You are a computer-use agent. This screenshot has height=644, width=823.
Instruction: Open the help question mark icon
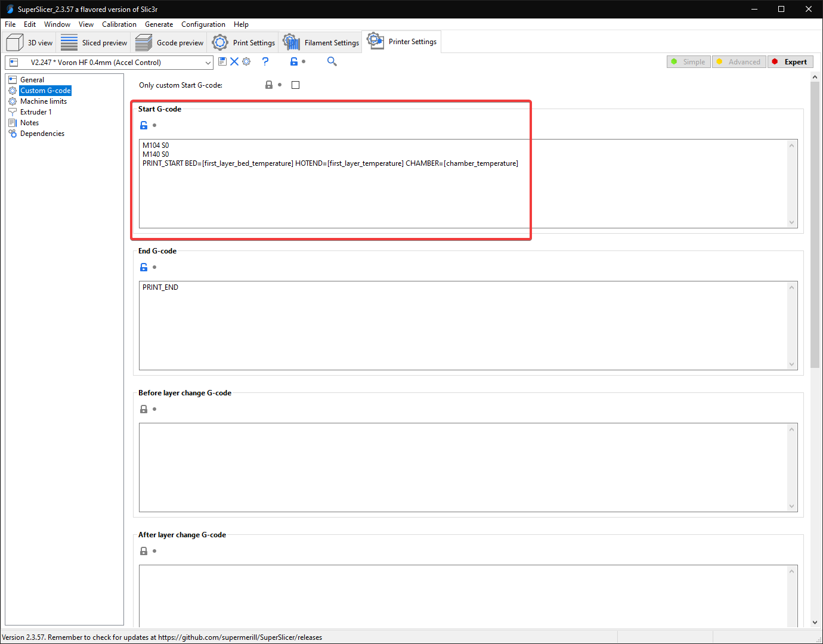(265, 61)
